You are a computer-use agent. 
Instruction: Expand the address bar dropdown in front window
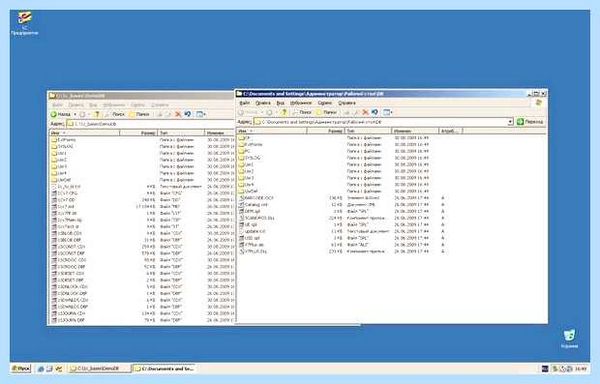[x=510, y=122]
